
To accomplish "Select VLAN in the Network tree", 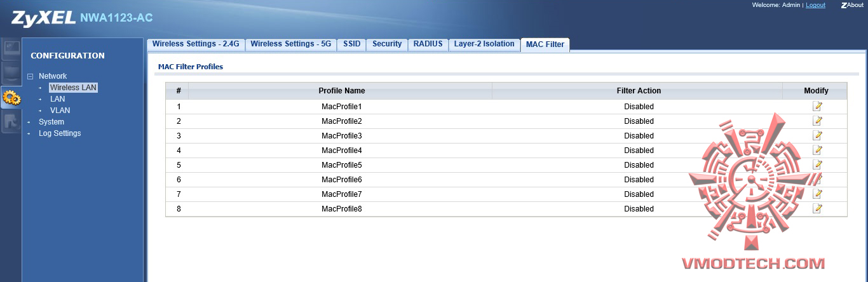I will pos(60,111).
